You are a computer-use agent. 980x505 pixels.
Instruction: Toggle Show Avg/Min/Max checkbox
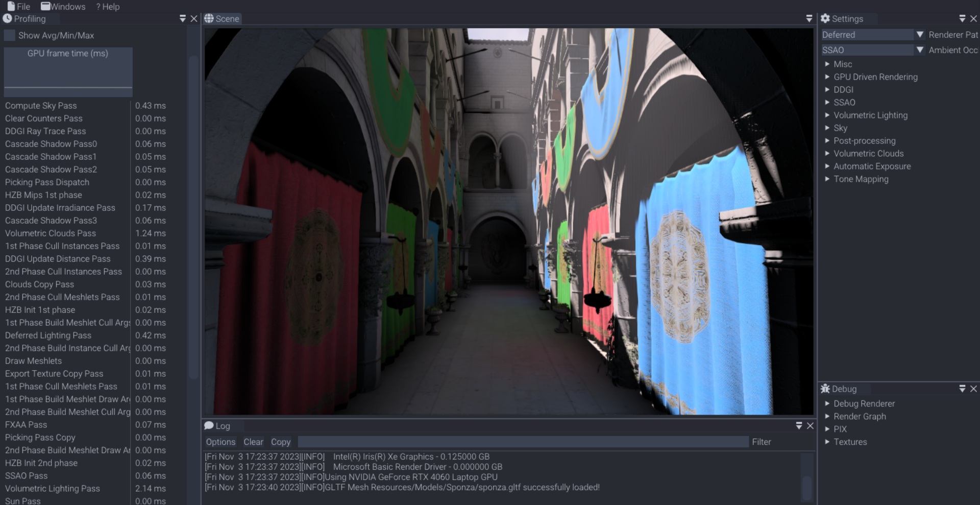click(9, 35)
